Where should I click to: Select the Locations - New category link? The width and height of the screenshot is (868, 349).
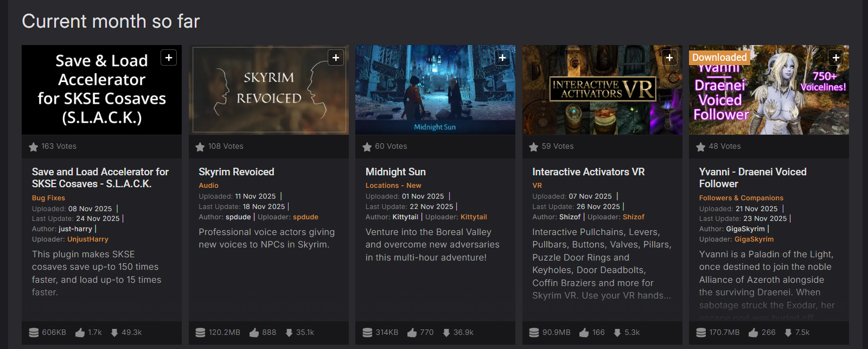coord(393,186)
